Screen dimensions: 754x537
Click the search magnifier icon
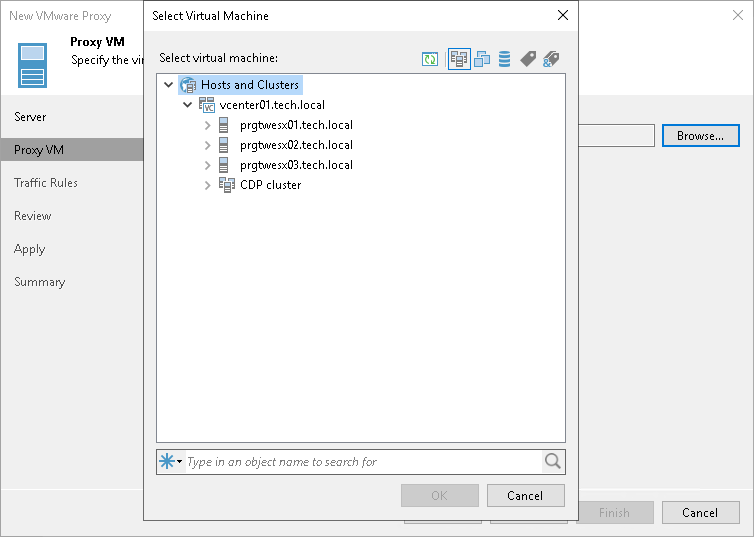coord(553,462)
